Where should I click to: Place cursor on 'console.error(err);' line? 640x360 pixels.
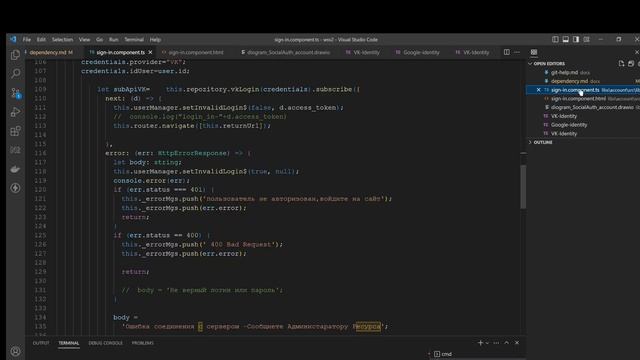point(152,180)
